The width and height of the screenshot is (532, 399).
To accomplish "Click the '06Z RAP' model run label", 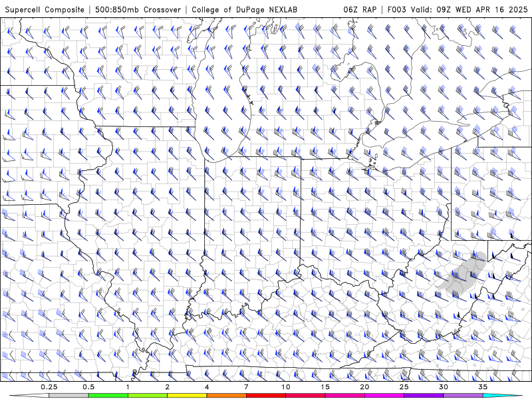I will pyautogui.click(x=360, y=9).
